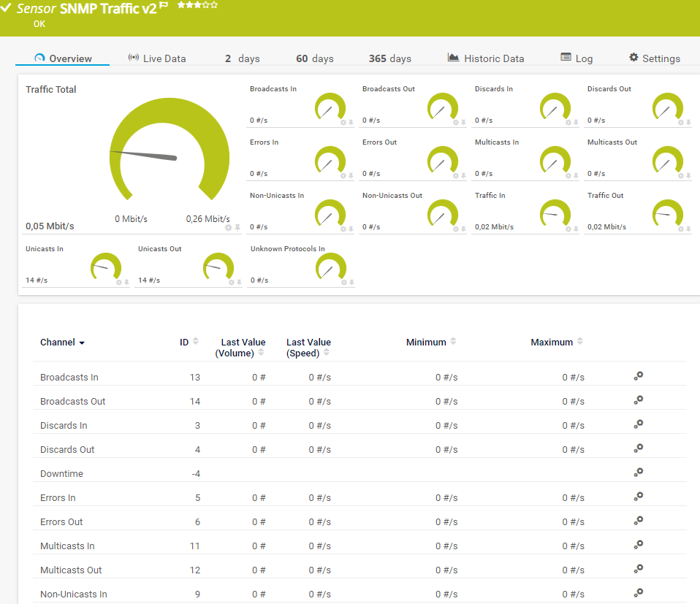Switch to the 2 days tab

(x=241, y=58)
